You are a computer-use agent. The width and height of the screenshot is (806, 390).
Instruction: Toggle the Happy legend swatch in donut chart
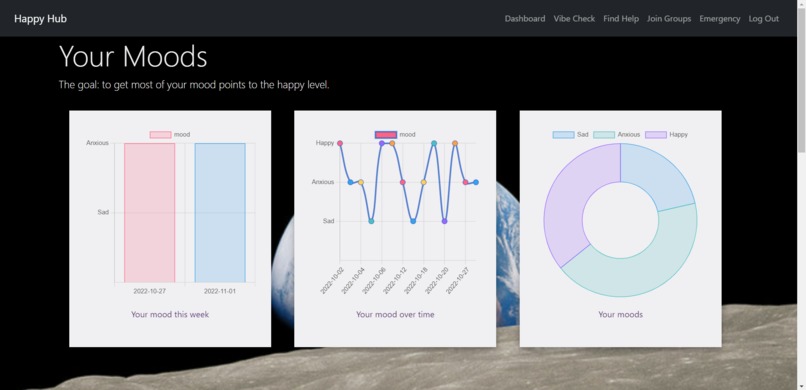click(655, 135)
